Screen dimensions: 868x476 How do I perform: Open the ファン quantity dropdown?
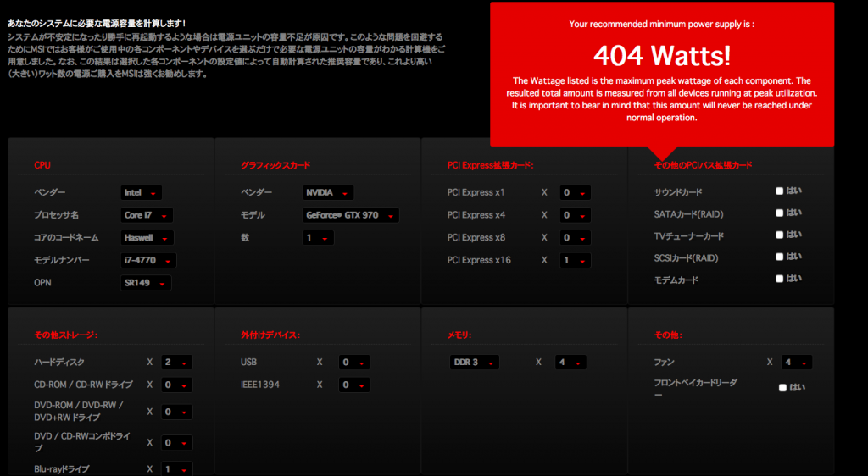click(x=797, y=363)
